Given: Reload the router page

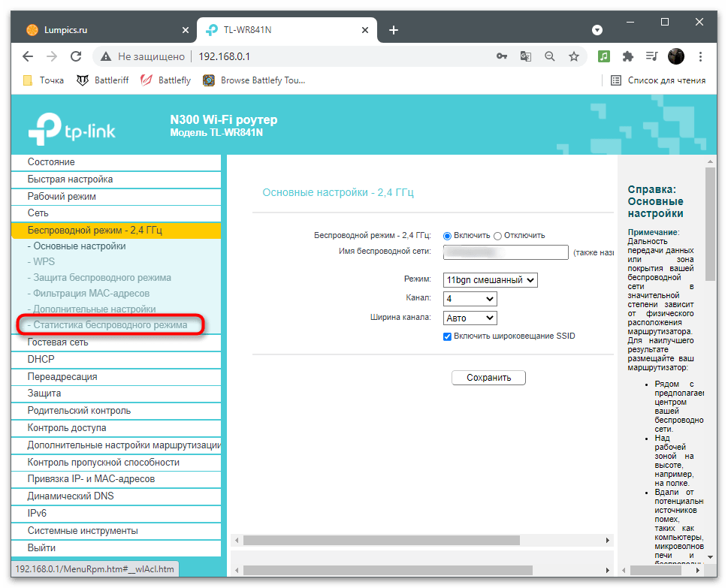Looking at the screenshot, I should click(x=76, y=56).
